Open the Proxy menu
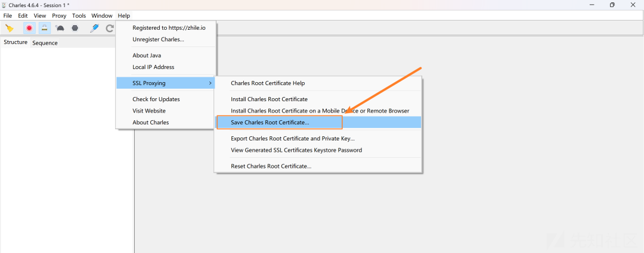Screen dimensions: 644x253 click(59, 15)
